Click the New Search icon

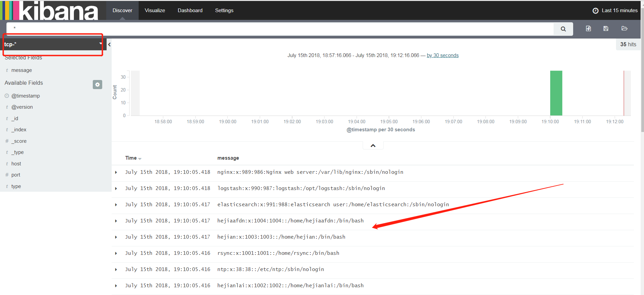click(x=588, y=29)
